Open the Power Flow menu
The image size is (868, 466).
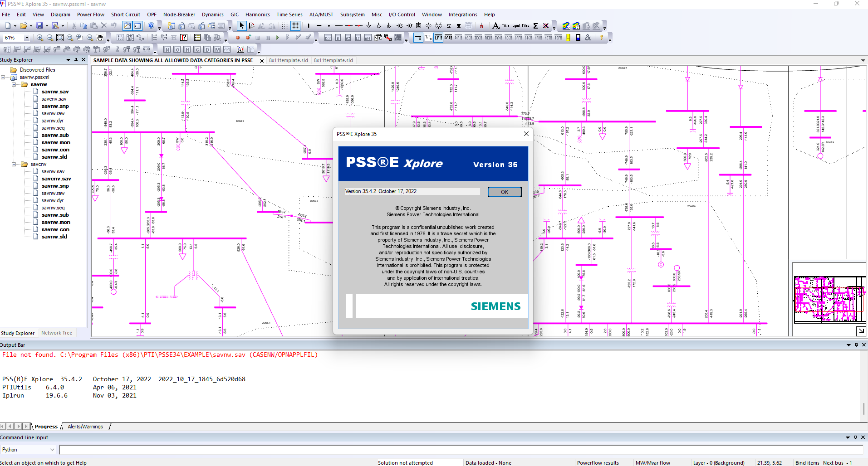(x=91, y=15)
